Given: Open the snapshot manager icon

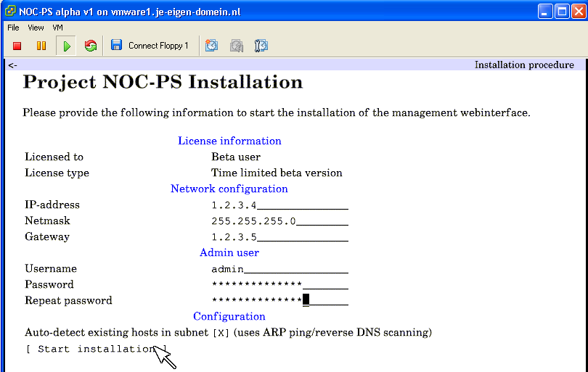Looking at the screenshot, I should coord(261,46).
